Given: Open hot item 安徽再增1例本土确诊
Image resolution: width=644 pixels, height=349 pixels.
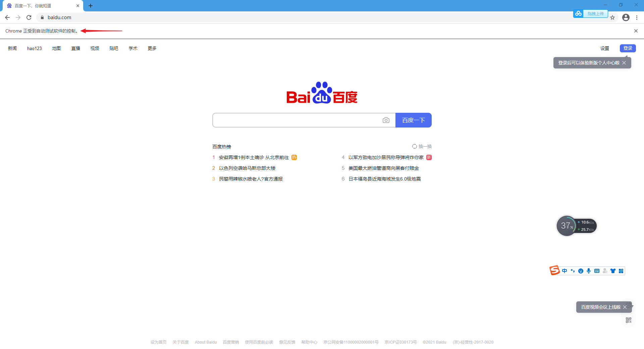Looking at the screenshot, I should click(254, 157).
